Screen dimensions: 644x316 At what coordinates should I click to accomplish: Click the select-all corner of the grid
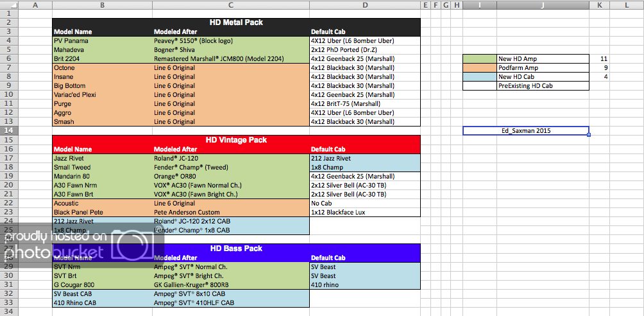(9, 5)
